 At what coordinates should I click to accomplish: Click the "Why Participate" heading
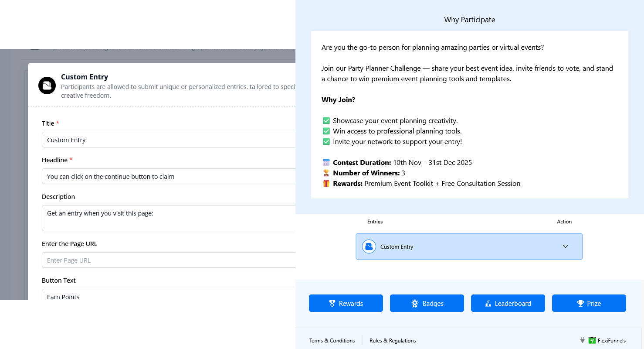(470, 20)
